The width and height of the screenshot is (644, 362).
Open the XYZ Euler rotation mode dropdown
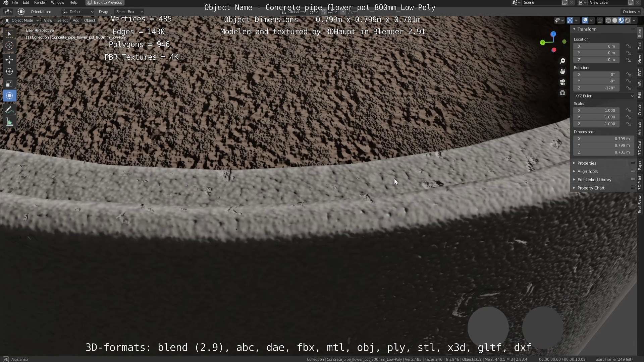pyautogui.click(x=604, y=96)
